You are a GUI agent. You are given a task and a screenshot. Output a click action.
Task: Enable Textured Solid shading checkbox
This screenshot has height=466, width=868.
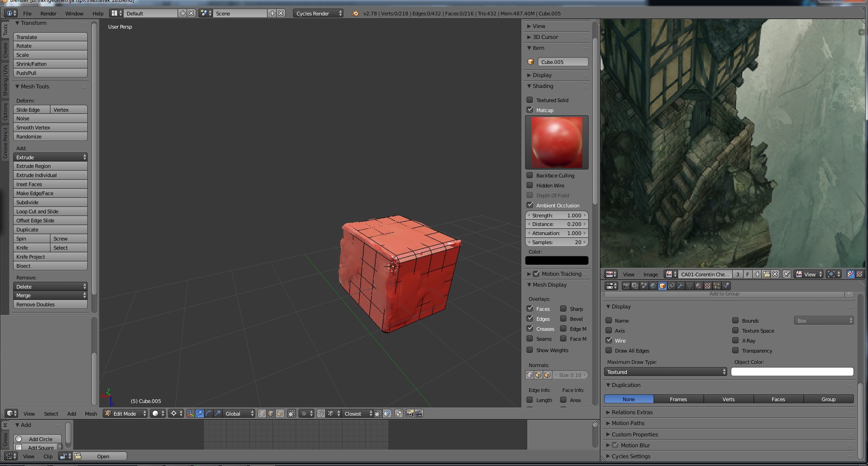click(530, 100)
